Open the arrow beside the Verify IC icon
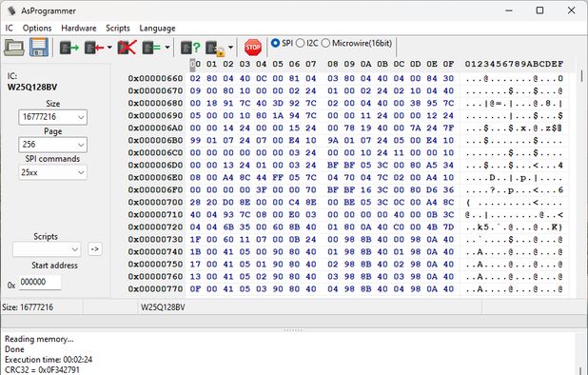 click(x=167, y=48)
